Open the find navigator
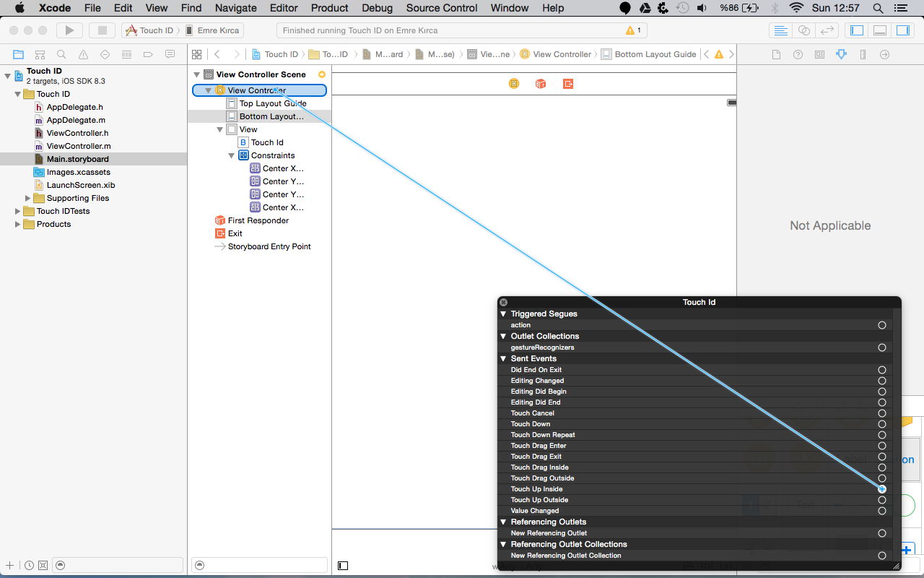 pos(61,54)
